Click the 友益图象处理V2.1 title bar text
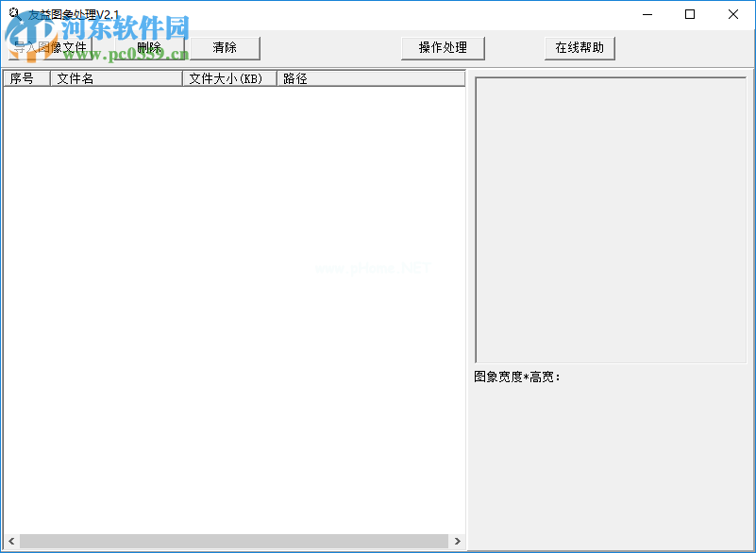The image size is (756, 553). (x=76, y=14)
